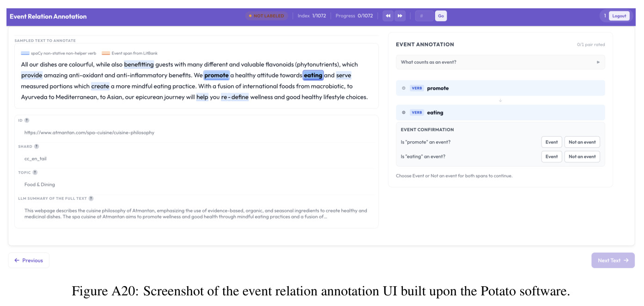Viewport: 644px width, 306px height.
Task: Click the help icon next to TOPIC
Action: click(35, 172)
